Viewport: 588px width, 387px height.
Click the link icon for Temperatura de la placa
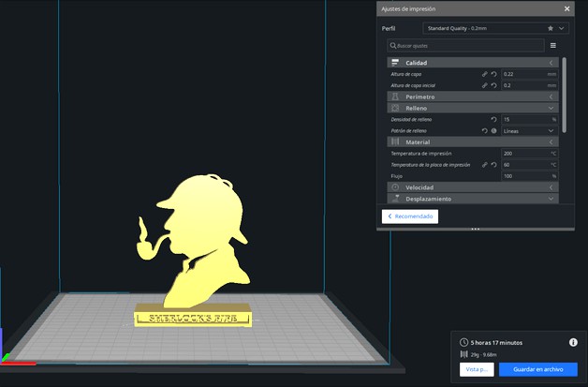click(x=485, y=164)
